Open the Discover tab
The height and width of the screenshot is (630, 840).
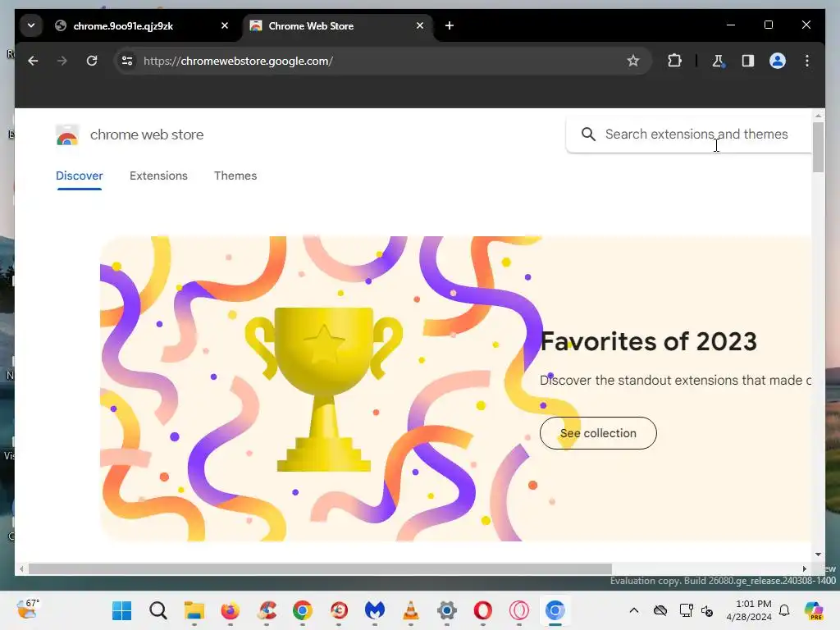(80, 176)
